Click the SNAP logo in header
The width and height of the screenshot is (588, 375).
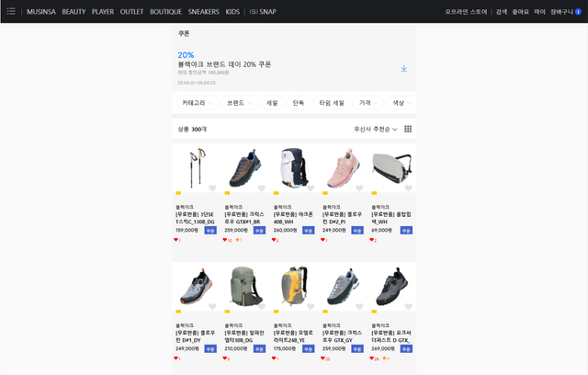tap(262, 12)
